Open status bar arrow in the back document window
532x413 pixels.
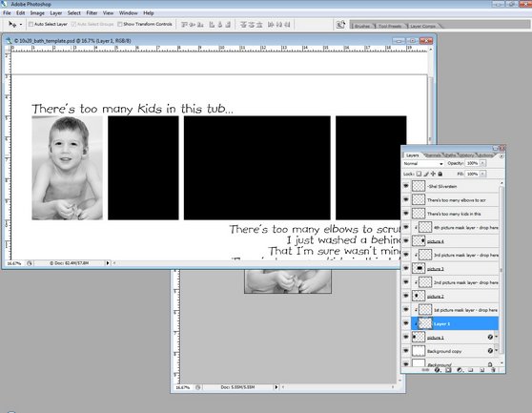point(276,387)
